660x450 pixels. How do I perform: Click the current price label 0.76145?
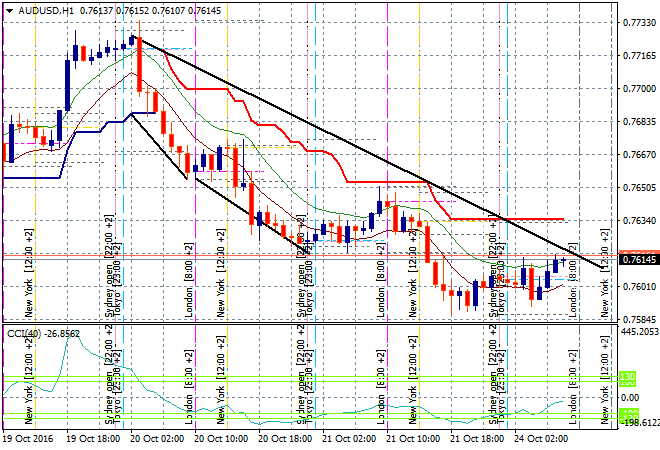639,260
